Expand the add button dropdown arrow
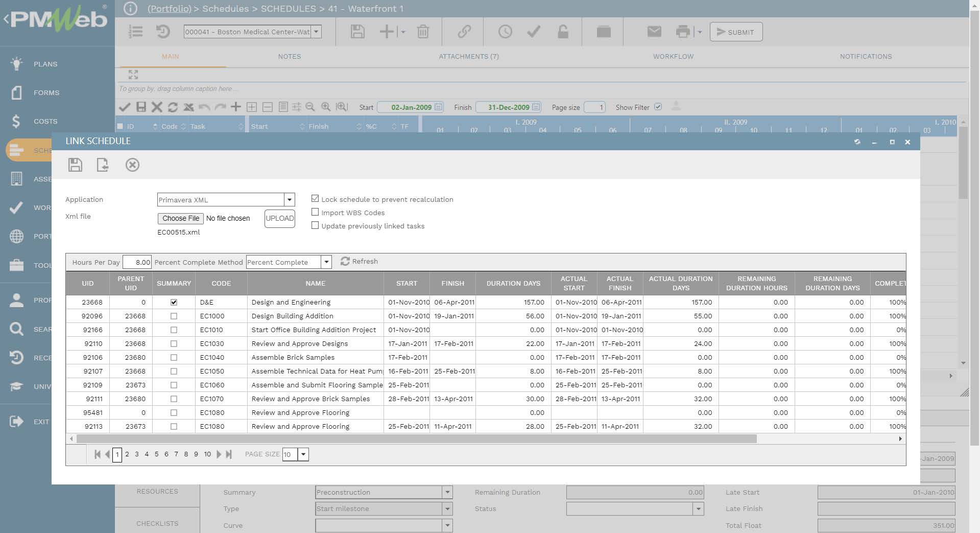Screen dimensions: 980x533 click(x=403, y=32)
